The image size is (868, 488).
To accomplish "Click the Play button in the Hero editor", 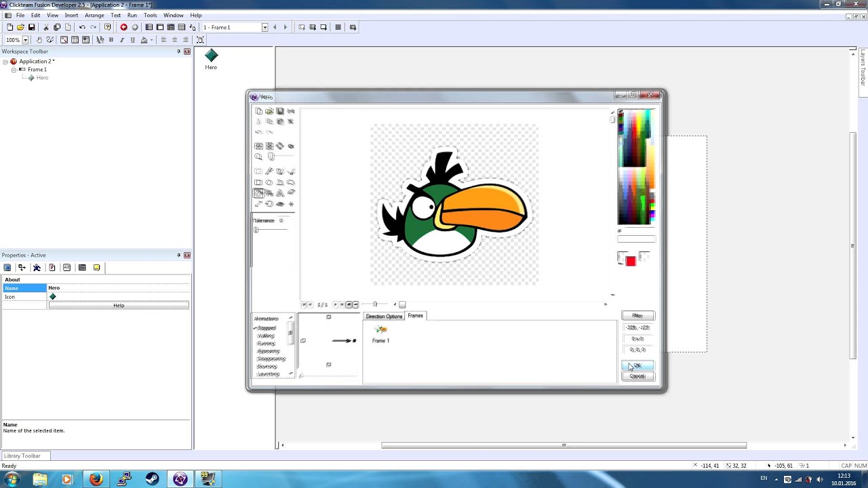I will pyautogui.click(x=637, y=316).
